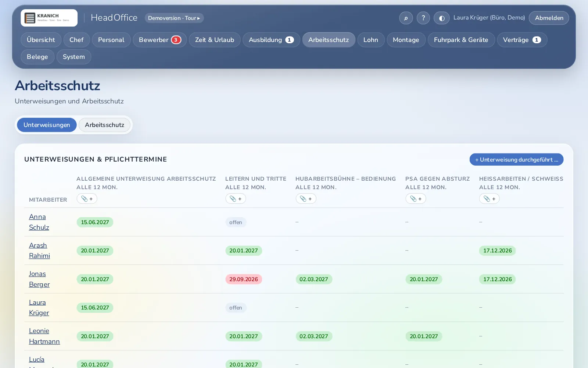Image resolution: width=588 pixels, height=368 pixels.
Task: Attach document to Heissarbeiten / Schweiss column
Action: [489, 199]
